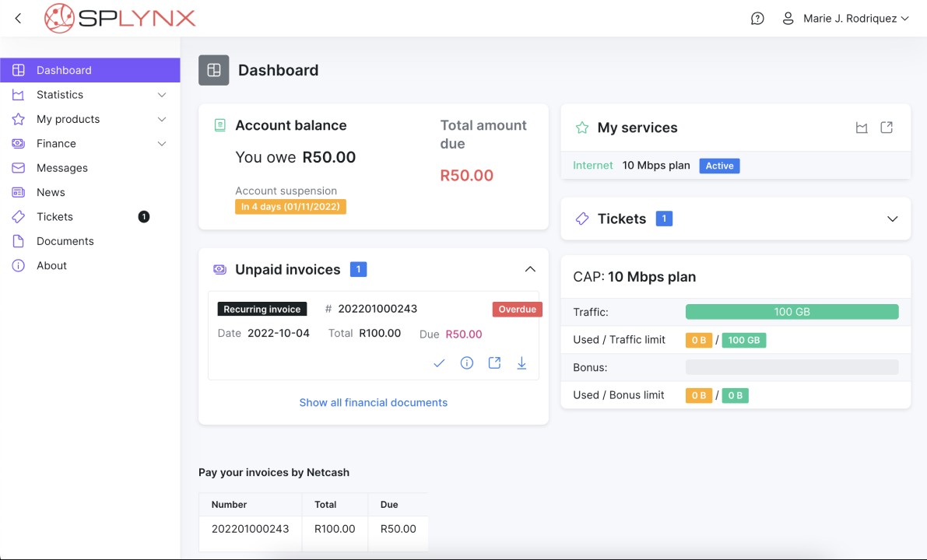Viewport: 927px width, 560px height.
Task: Open invoice info circle icon
Action: 467,363
